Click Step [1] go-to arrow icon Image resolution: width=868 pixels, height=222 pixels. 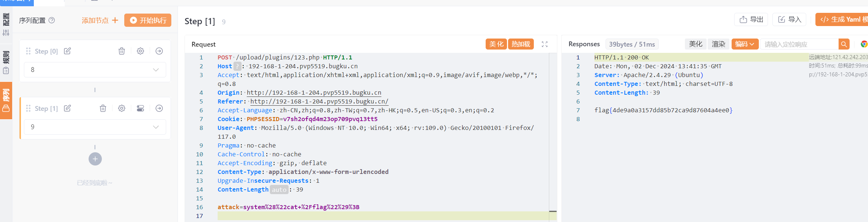point(159,108)
